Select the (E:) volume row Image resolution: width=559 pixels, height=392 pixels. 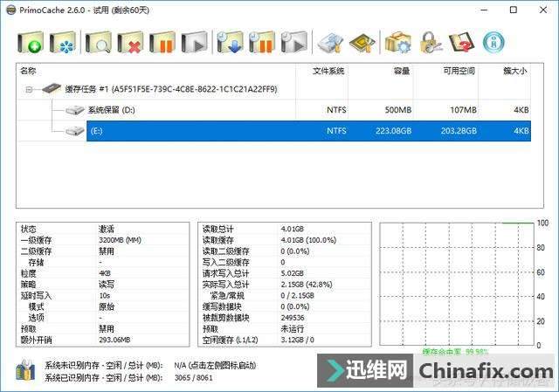coord(308,131)
